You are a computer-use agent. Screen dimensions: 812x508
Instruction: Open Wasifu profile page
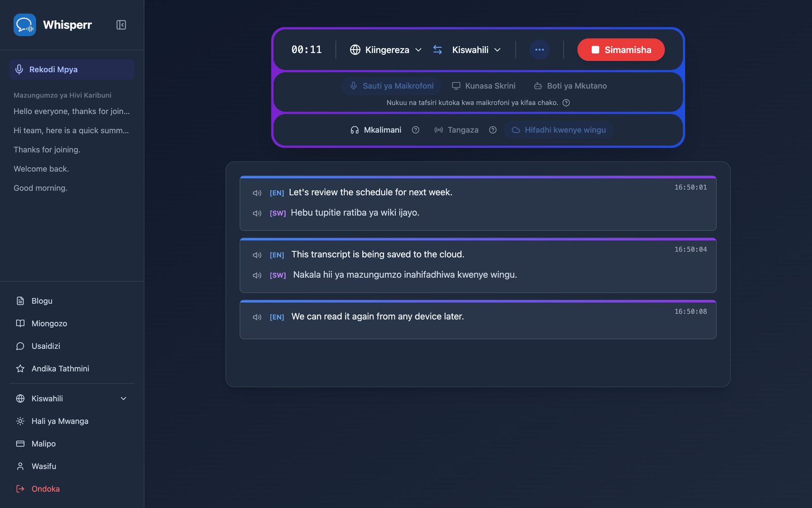click(x=72, y=466)
